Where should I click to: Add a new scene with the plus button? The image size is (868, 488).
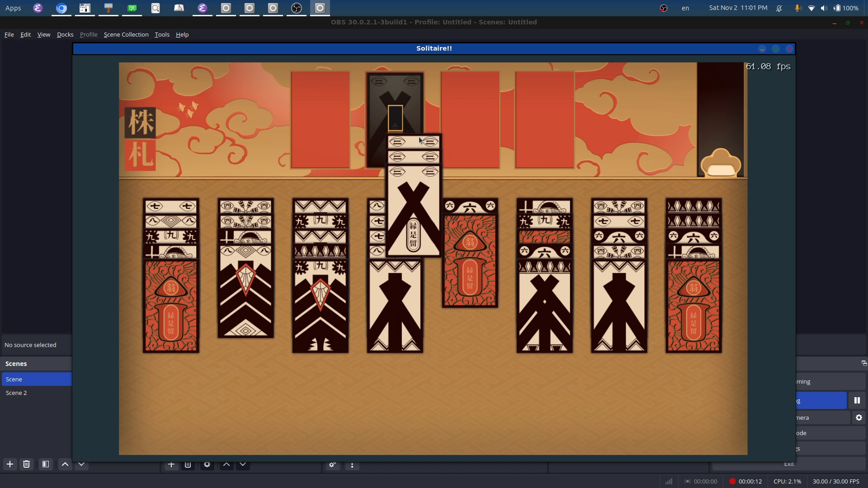9,464
